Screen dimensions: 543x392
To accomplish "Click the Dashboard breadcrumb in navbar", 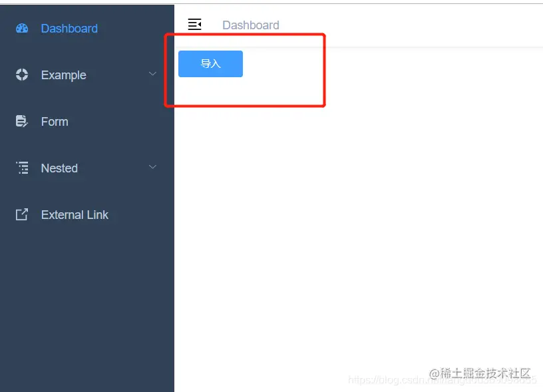I will 251,25.
